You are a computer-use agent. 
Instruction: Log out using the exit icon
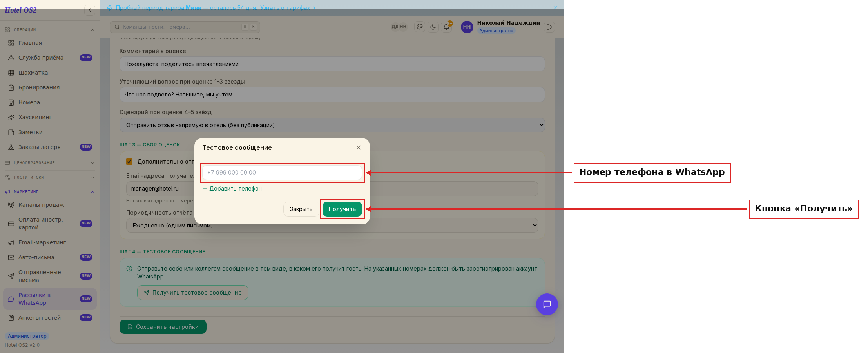tap(549, 27)
